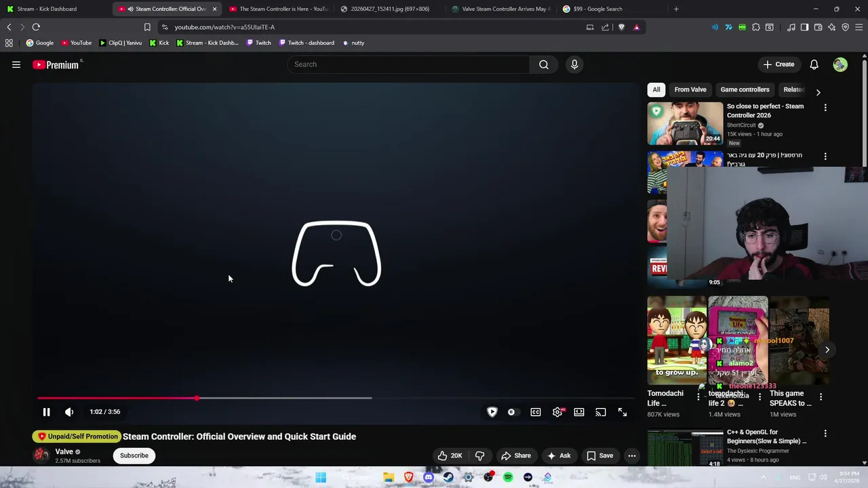Cast the video to a TV
Screen dimensions: 868x488
[x=601, y=412]
